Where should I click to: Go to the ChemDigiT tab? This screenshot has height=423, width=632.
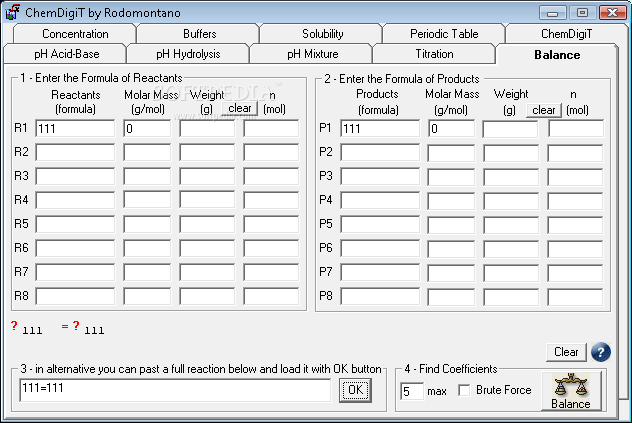[x=566, y=34]
